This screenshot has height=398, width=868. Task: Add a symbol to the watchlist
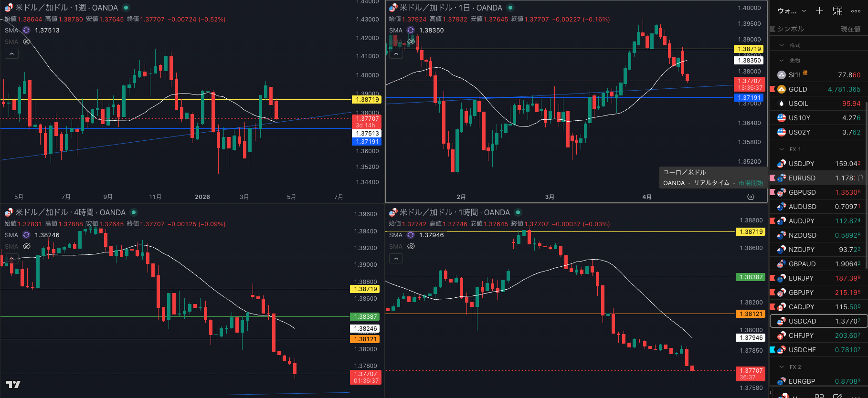(819, 11)
